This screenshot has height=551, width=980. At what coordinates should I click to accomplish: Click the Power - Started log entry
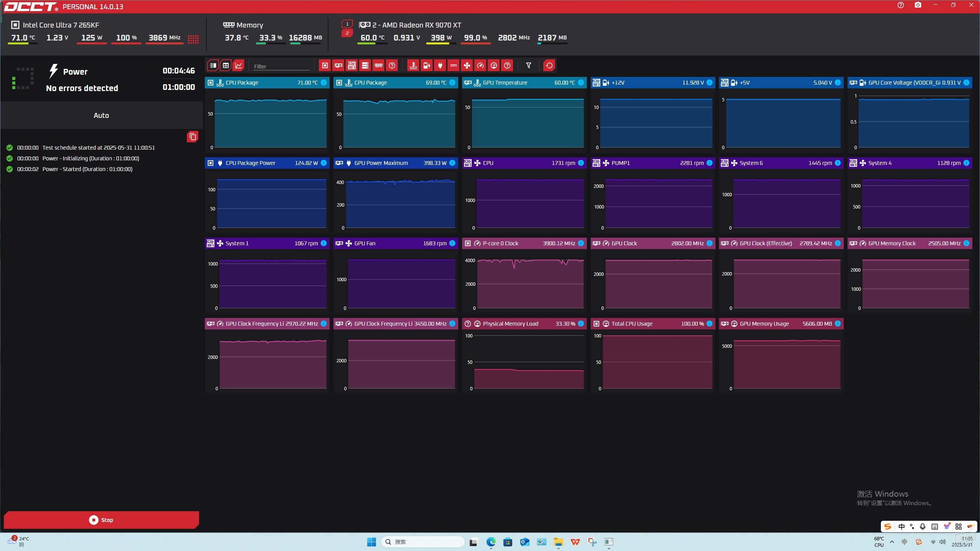pyautogui.click(x=87, y=169)
